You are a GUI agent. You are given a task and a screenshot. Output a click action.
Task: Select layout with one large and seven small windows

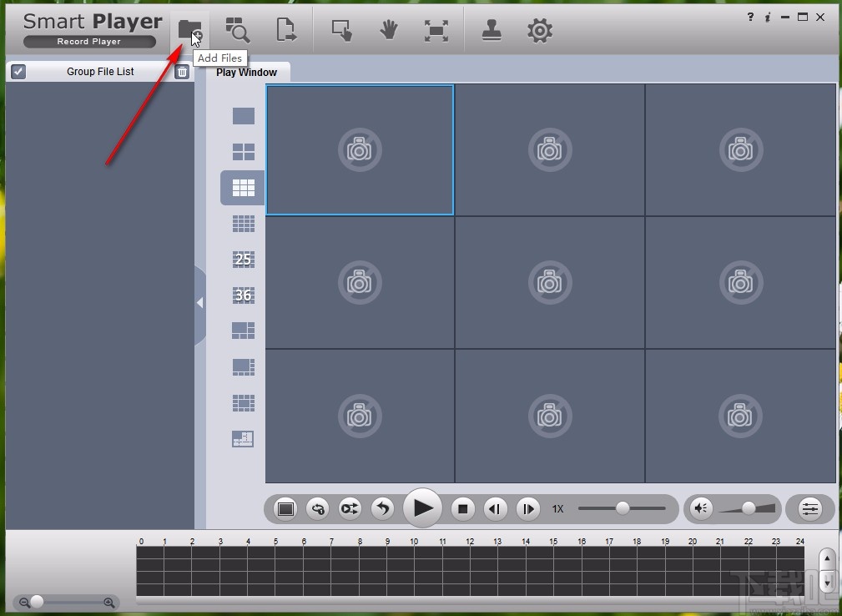point(244,366)
